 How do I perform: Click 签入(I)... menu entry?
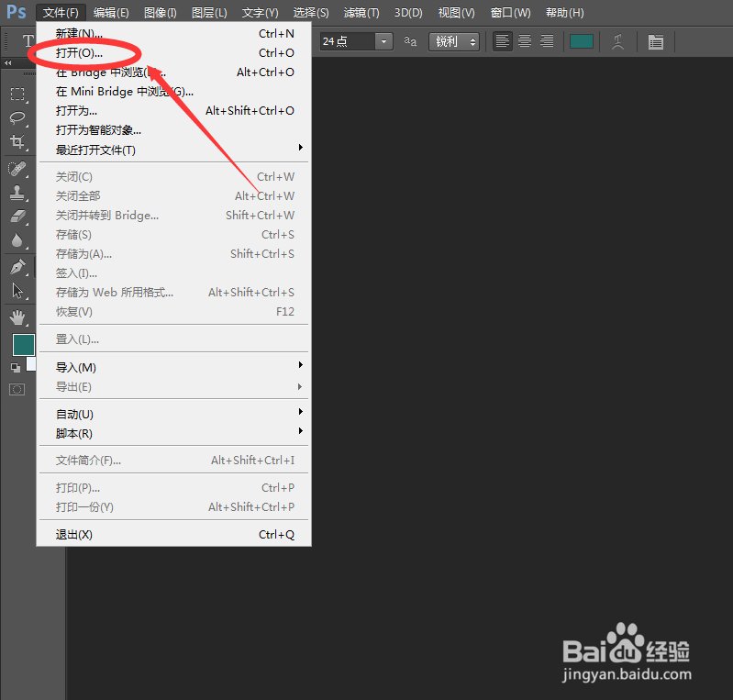[x=174, y=273]
